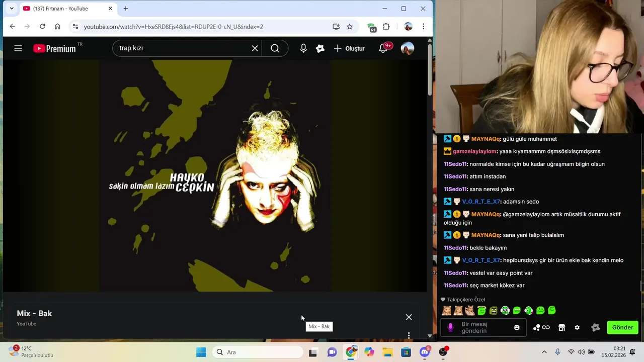Close the Fırtınam YouTube tab
644x362 pixels.
point(110,9)
